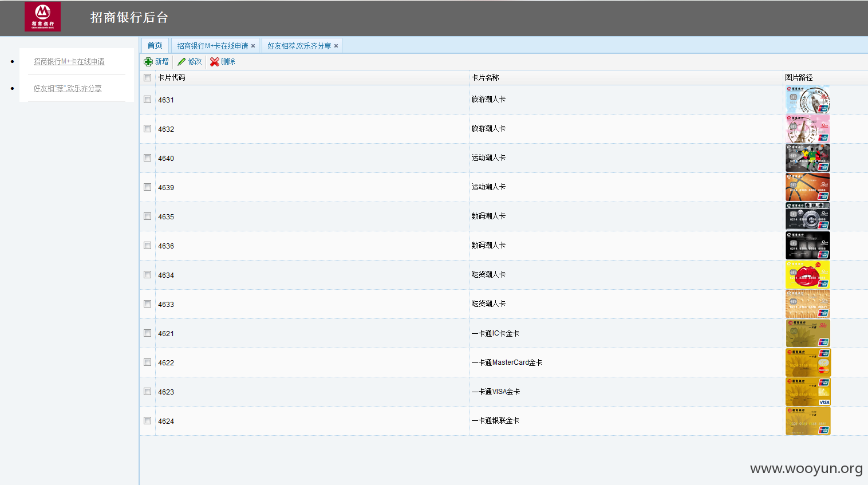Image resolution: width=868 pixels, height=485 pixels.
Task: Click 旅游潮人卡 name in row 4632
Action: tap(488, 128)
